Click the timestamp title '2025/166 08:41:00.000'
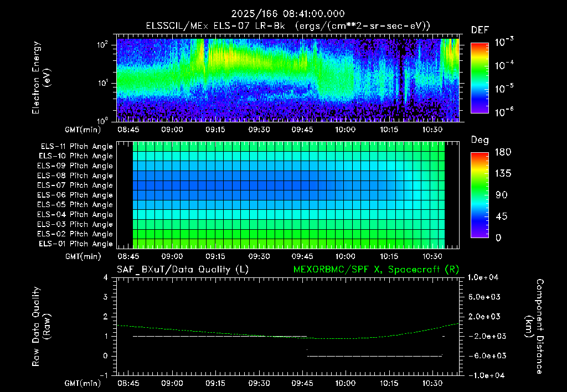The width and height of the screenshot is (567, 392). tap(288, 14)
